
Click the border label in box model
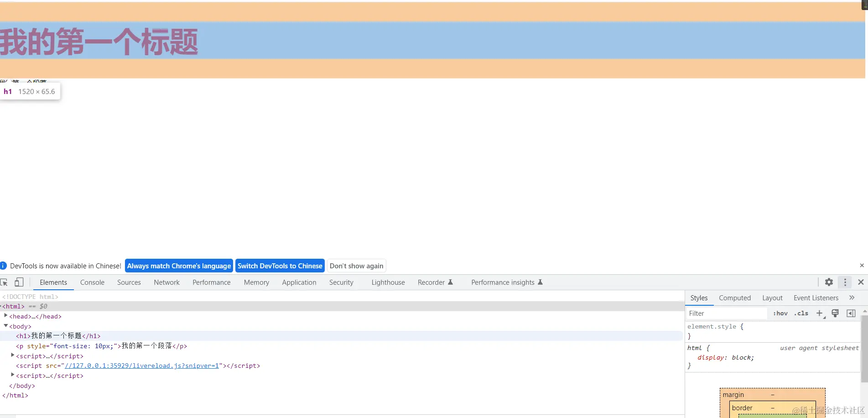tap(742, 408)
